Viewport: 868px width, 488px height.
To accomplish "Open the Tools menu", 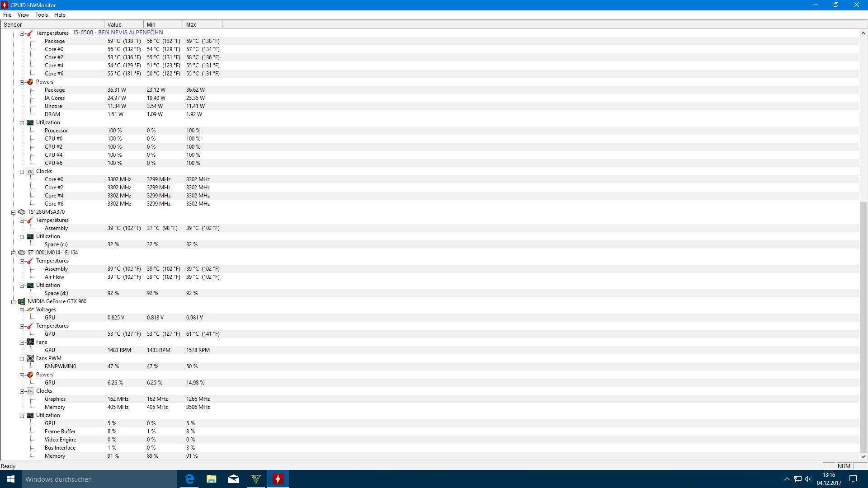I will 42,15.
